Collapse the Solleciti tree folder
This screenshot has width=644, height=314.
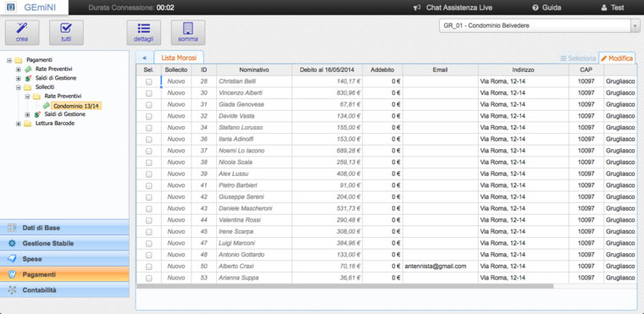coord(18,87)
